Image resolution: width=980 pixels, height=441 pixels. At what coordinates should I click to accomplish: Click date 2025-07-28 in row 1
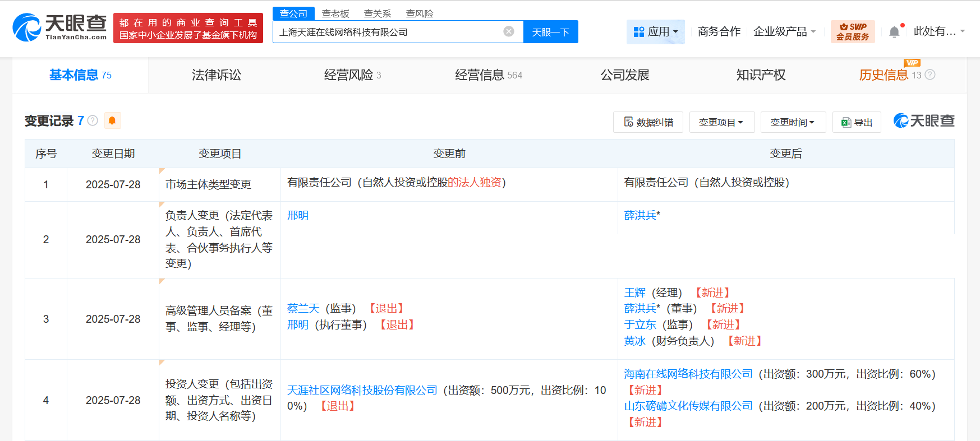[x=113, y=184]
